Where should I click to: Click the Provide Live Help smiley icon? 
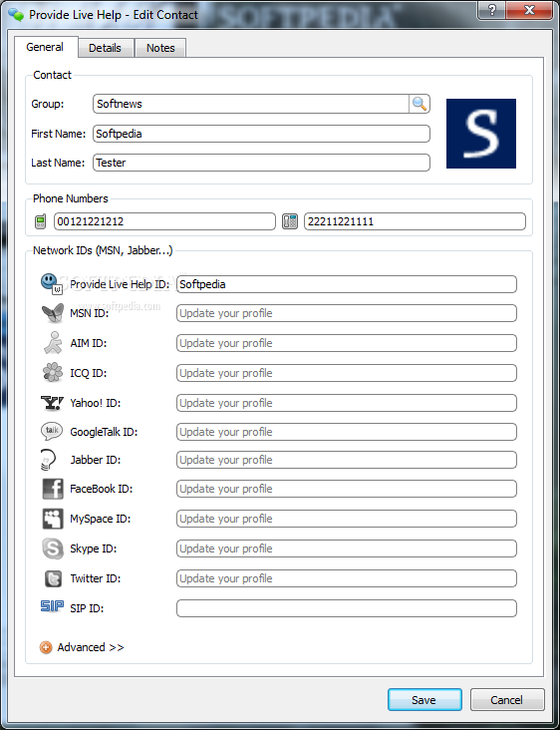(x=51, y=283)
